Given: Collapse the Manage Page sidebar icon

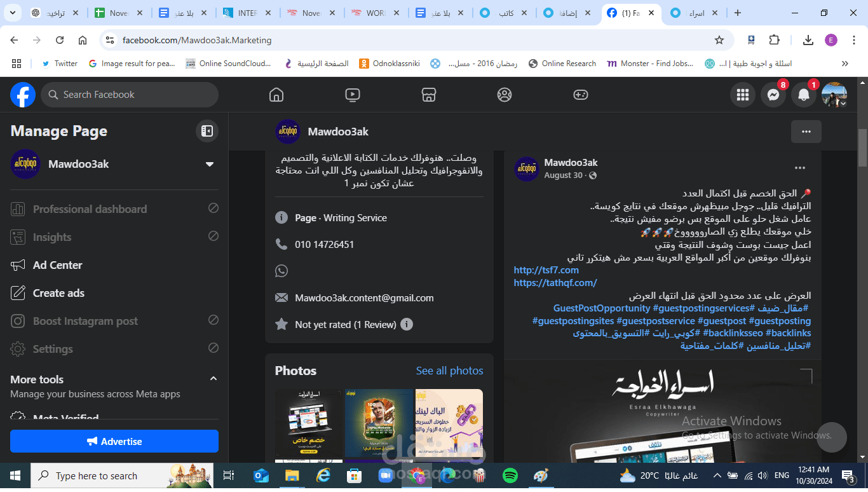Looking at the screenshot, I should coord(207,131).
